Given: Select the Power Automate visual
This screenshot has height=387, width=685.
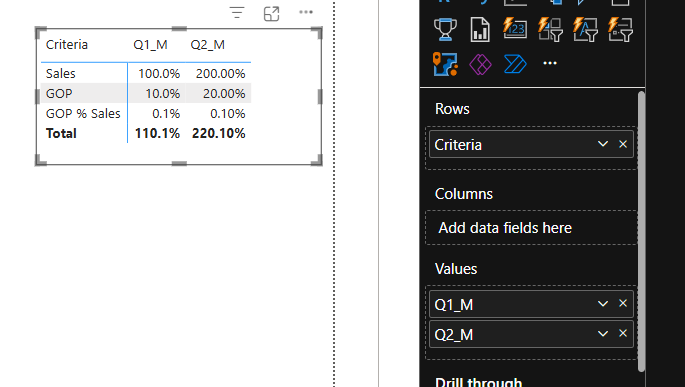Looking at the screenshot, I should click(x=515, y=64).
